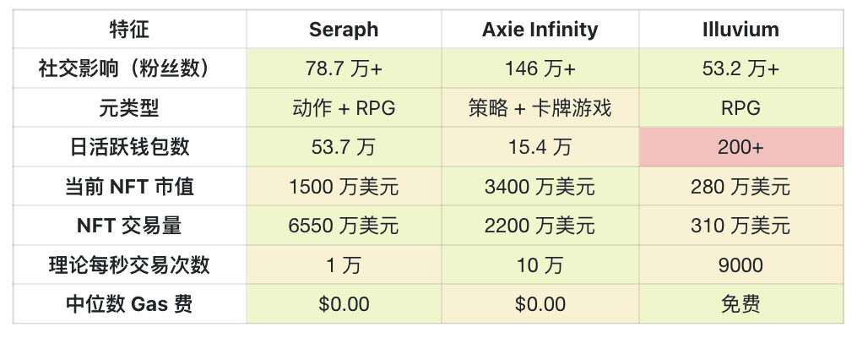Click the red-highlighted 200+ cell
Image resolution: width=868 pixels, height=338 pixels.
coord(741,147)
